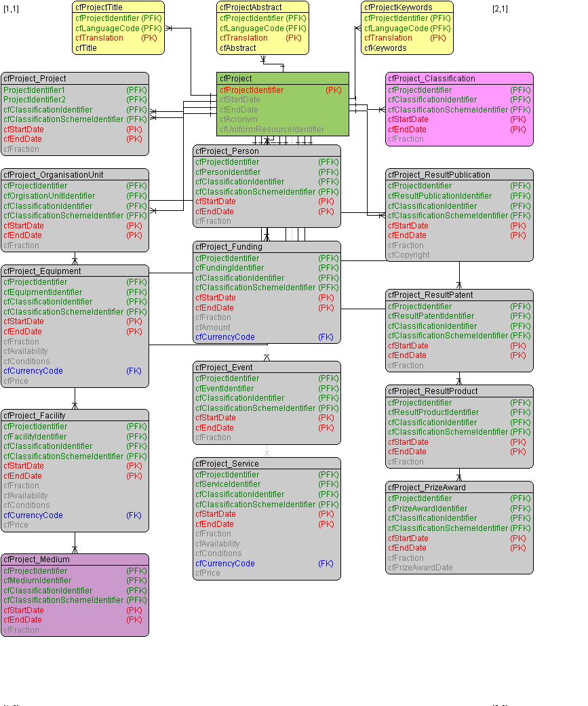Click the cfProject_OrganisationUnit table header

tap(53, 175)
